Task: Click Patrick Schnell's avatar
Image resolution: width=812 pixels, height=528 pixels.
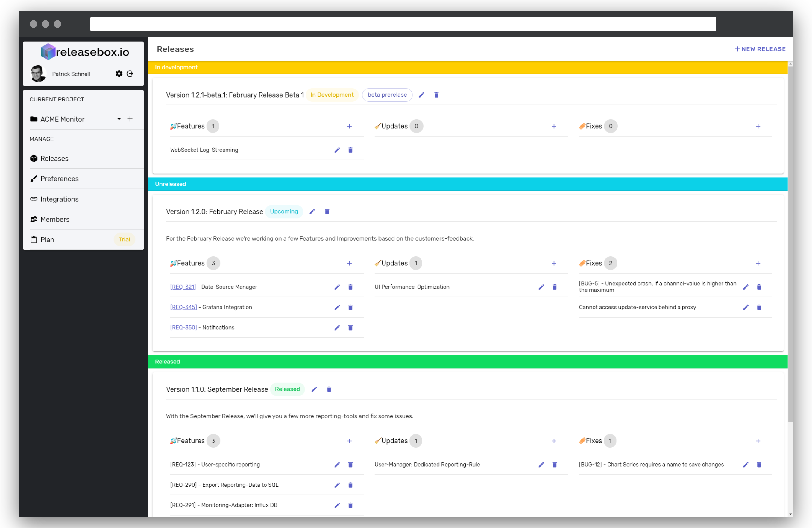Action: tap(38, 74)
